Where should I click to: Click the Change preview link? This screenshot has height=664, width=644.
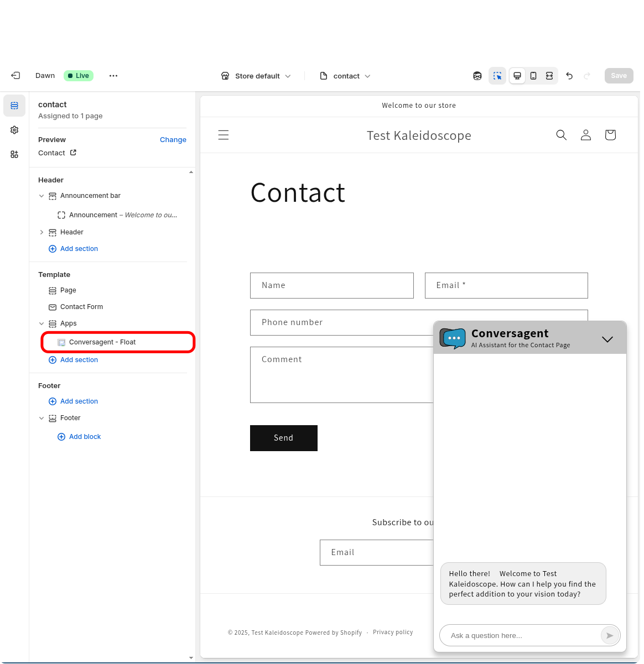tap(173, 140)
